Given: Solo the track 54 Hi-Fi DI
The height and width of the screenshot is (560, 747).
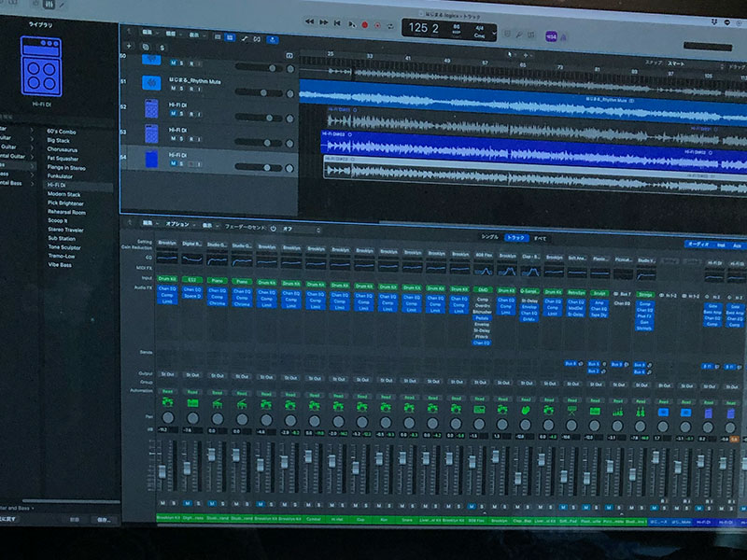Looking at the screenshot, I should point(182,163).
